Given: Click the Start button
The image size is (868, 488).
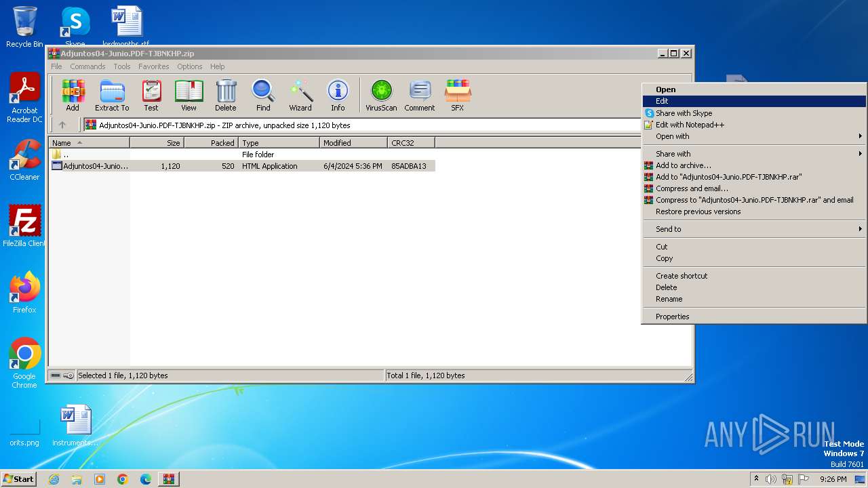Looking at the screenshot, I should (19, 479).
